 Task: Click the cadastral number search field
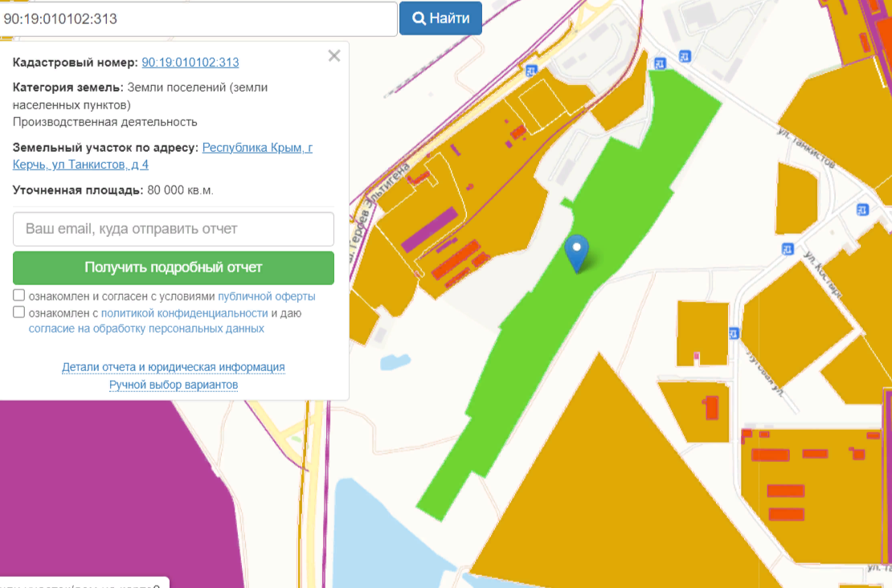(198, 18)
